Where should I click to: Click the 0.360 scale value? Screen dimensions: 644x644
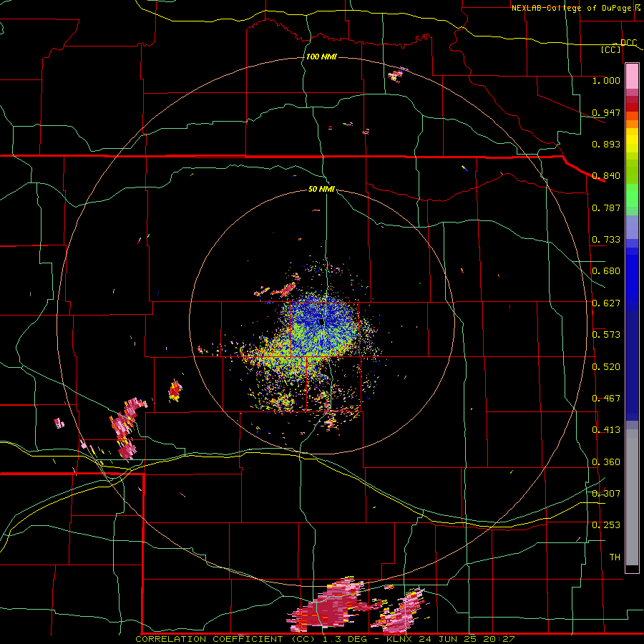(606, 462)
